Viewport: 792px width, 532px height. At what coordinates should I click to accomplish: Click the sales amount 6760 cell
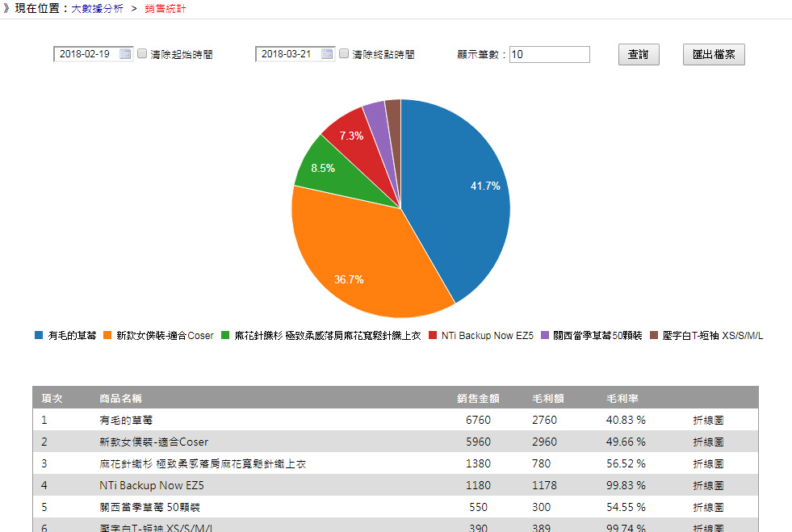pyautogui.click(x=478, y=420)
